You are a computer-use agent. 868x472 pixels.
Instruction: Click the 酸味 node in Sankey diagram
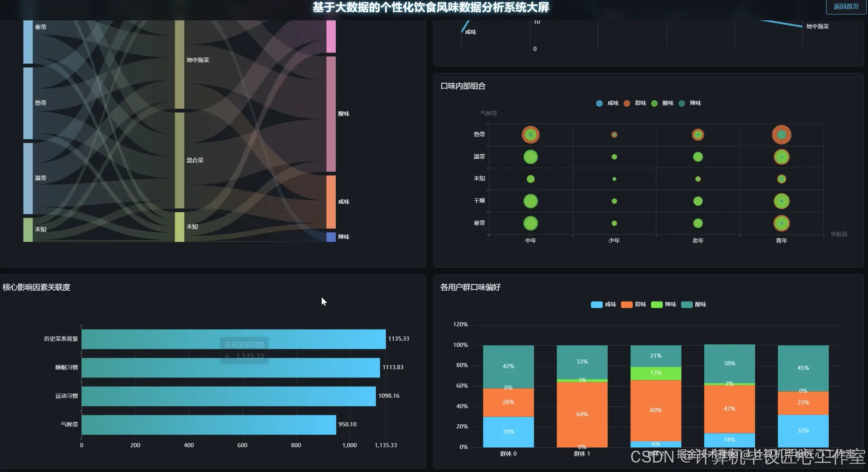[331, 114]
